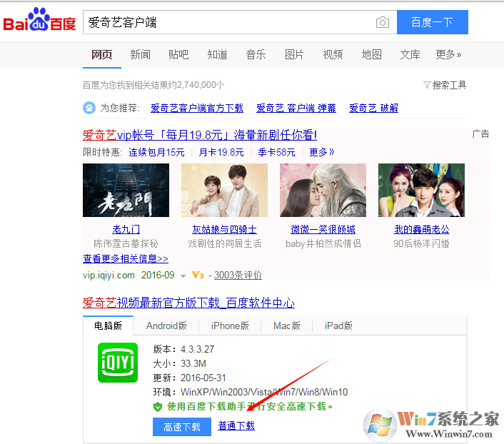504x444 pixels.
Task: Click caption 90后杨洋闪婚
Action: click(421, 243)
